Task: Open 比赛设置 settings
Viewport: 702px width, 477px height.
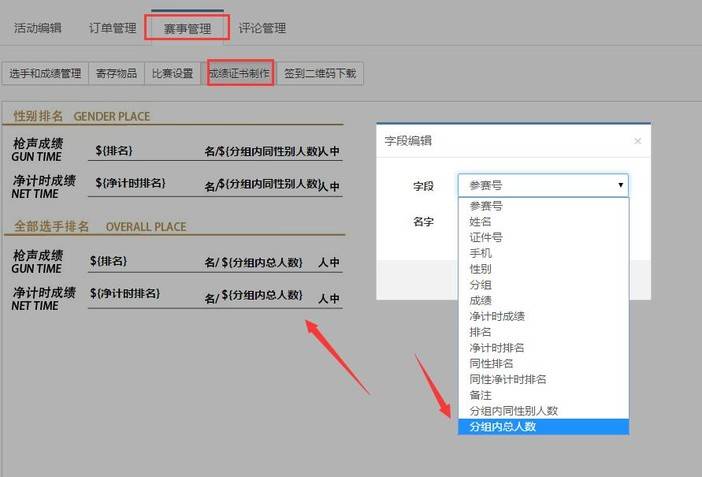Action: point(172,74)
